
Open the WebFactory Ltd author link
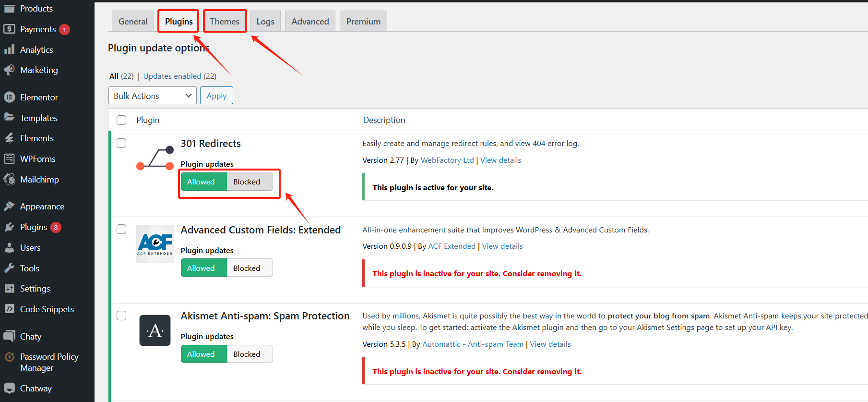coord(447,160)
